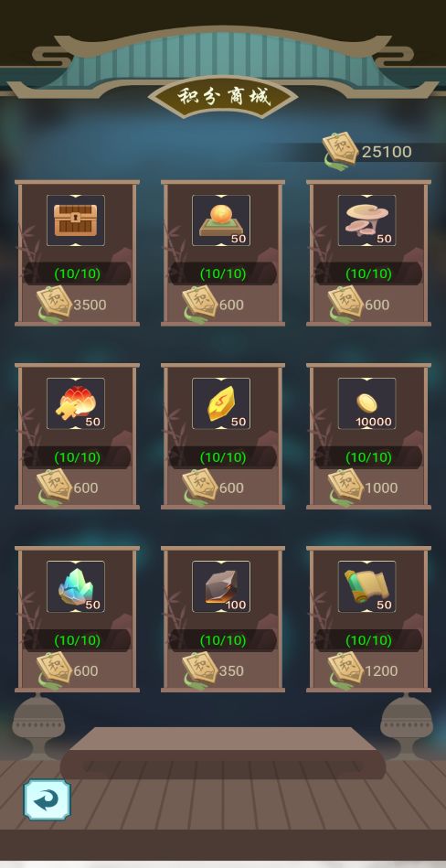Purchase the ore for 350 points
The height and width of the screenshot is (868, 446).
(214, 671)
